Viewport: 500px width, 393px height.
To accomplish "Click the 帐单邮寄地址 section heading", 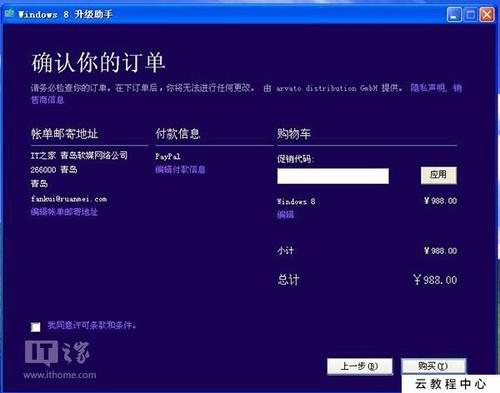I will click(64, 134).
